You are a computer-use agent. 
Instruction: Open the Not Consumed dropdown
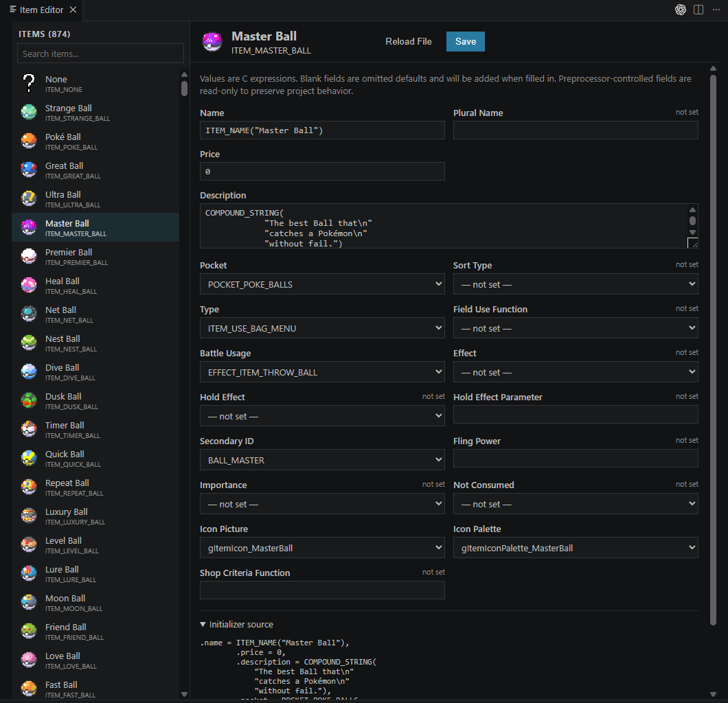[576, 504]
